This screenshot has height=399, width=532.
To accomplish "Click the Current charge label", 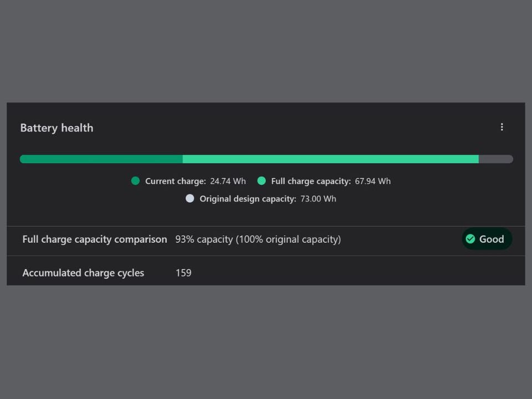I will coord(175,181).
